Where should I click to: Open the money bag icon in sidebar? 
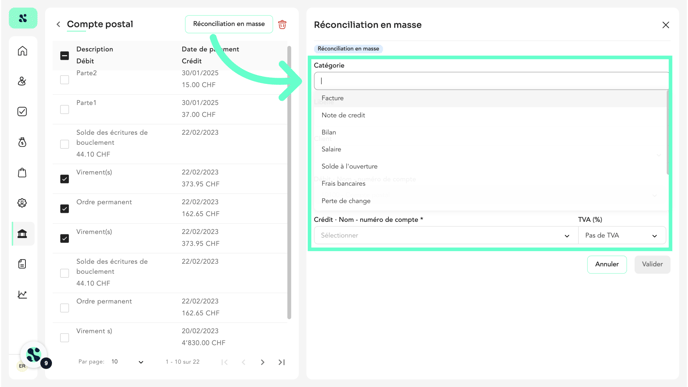tap(22, 142)
